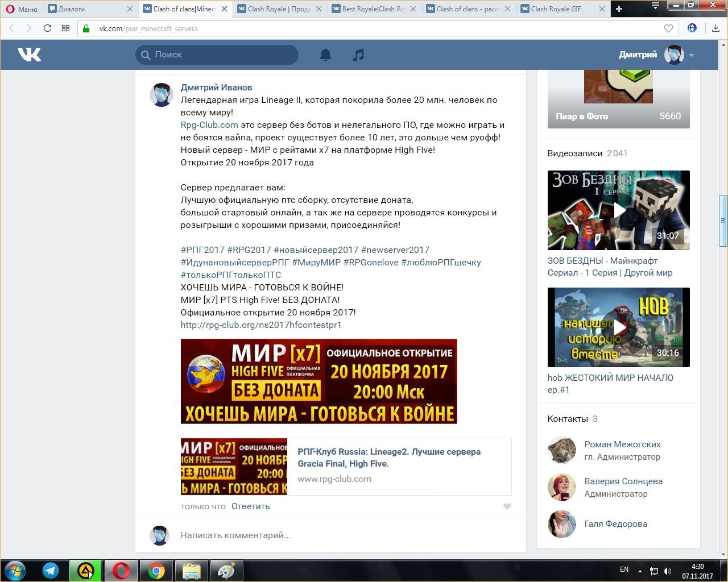Add page to bookmarks heart icon
Viewport: 728px width, 582px height.
point(668,28)
